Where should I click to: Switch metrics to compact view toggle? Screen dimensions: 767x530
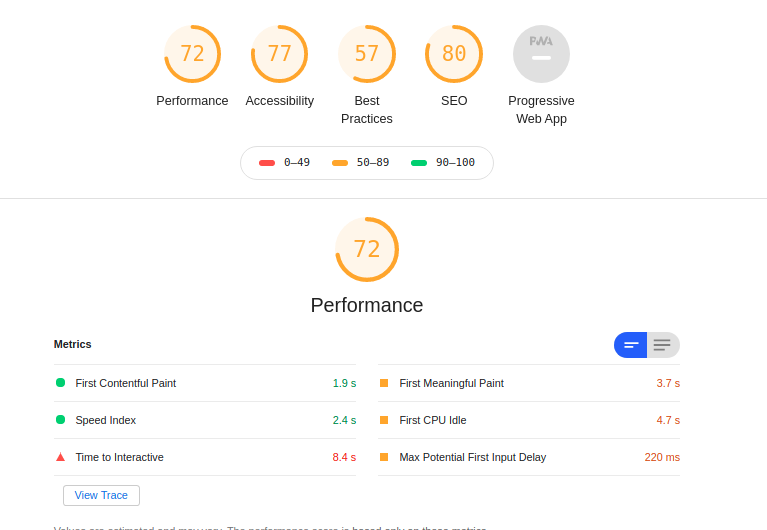[x=631, y=345]
